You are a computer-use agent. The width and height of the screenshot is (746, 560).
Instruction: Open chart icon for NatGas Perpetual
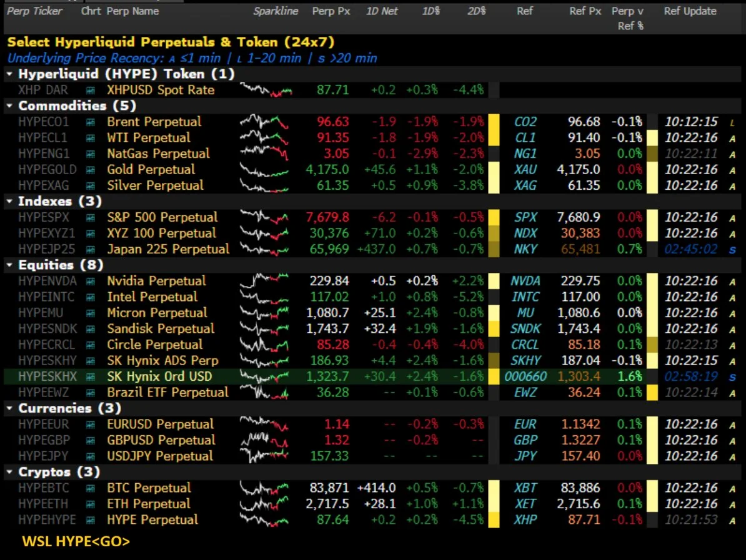tap(91, 154)
